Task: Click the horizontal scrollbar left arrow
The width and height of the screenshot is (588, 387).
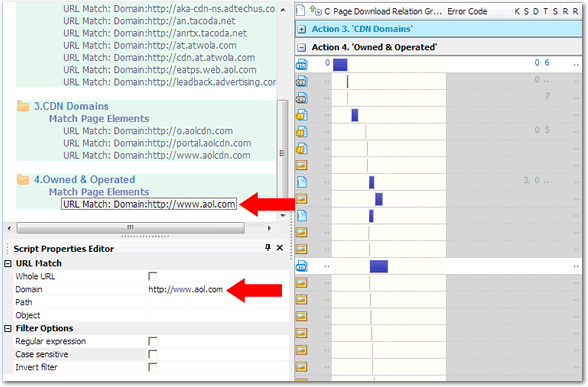Action: (9, 228)
